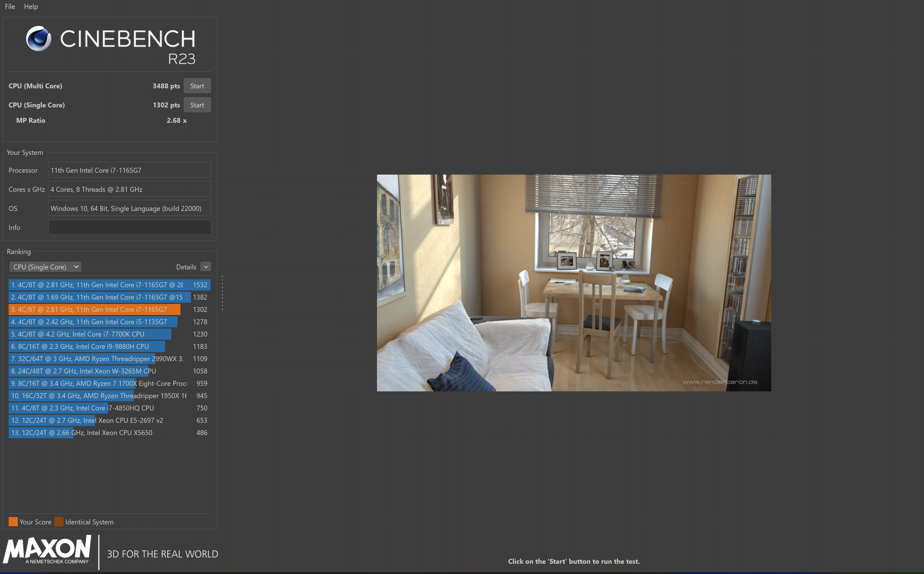Select the Xeon CPU X5650 ranking row

tap(82, 432)
